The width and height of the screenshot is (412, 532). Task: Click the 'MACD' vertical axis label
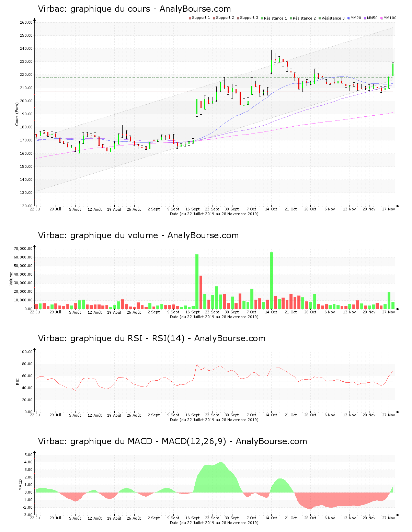(x=20, y=485)
